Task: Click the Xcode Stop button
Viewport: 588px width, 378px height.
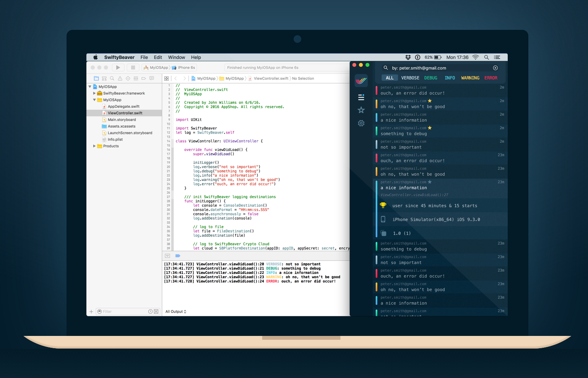Action: tap(133, 67)
